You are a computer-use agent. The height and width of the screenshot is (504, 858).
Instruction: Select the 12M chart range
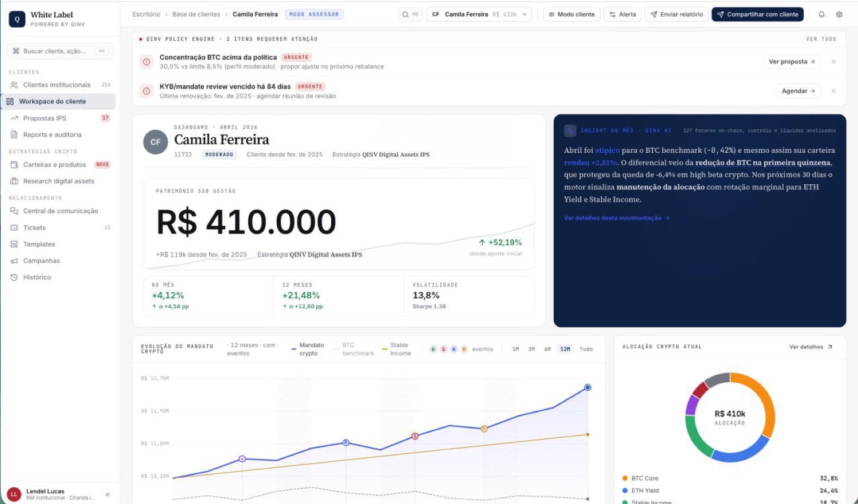point(565,349)
